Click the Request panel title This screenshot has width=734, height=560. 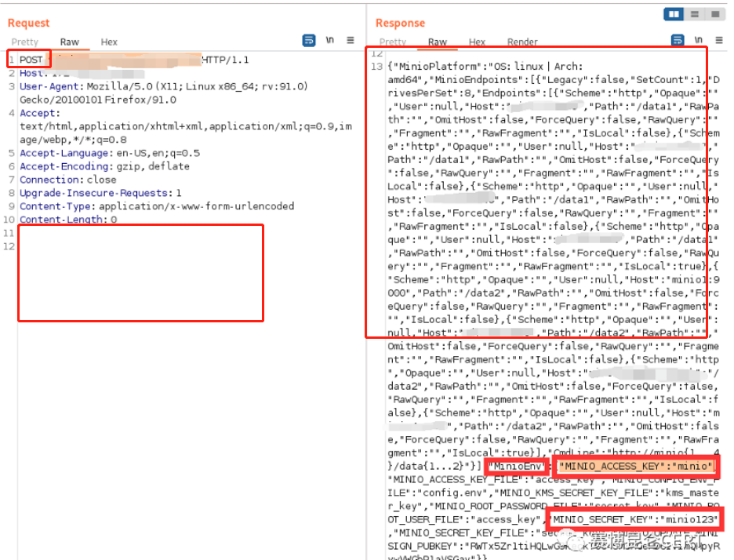28,23
